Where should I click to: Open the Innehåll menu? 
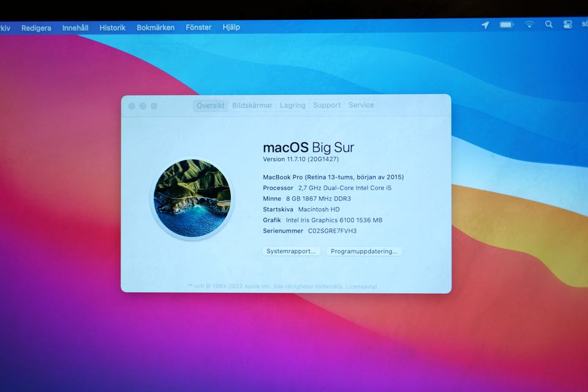tap(75, 28)
